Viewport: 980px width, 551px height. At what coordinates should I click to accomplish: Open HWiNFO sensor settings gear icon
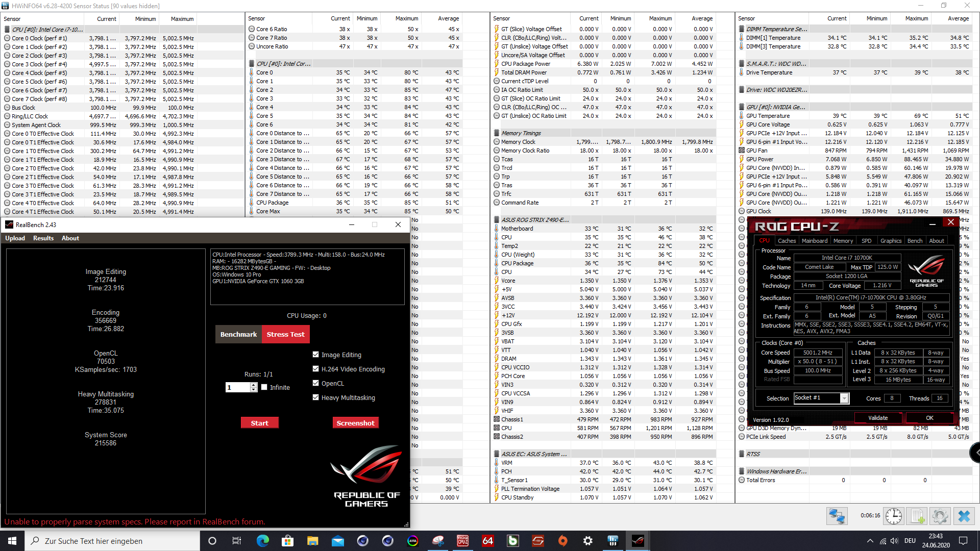click(940, 516)
